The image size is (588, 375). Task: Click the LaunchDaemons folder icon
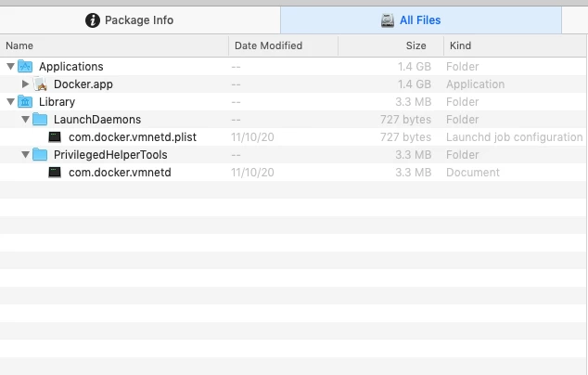pos(40,120)
